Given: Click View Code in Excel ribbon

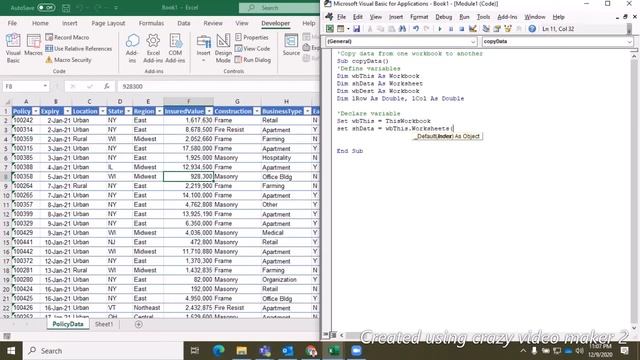Looking at the screenshot, I should 252,49.
